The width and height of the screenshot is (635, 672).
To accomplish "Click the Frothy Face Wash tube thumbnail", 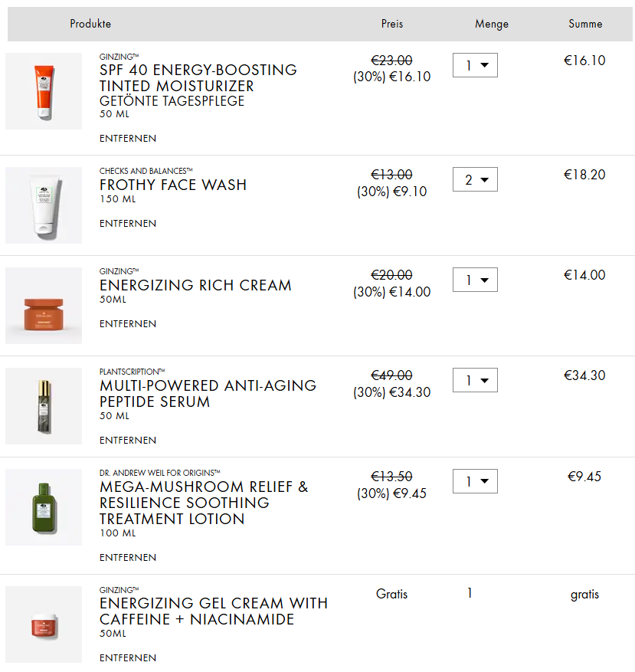I will 44,205.
